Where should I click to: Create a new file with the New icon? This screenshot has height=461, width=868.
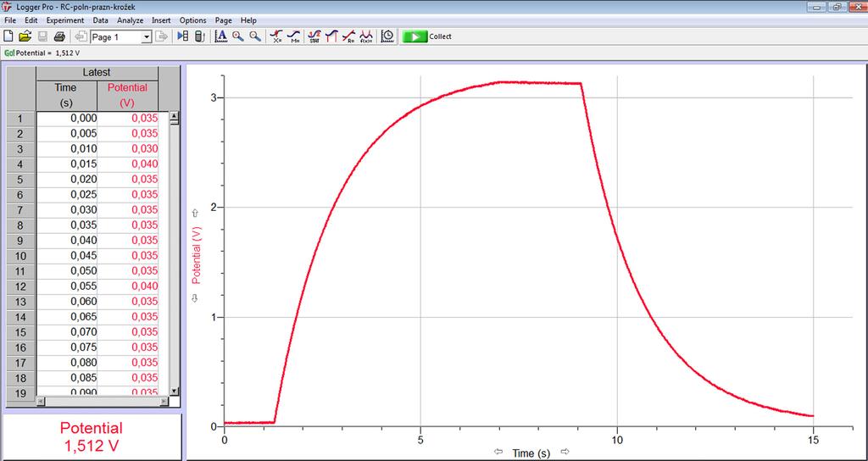coord(8,36)
